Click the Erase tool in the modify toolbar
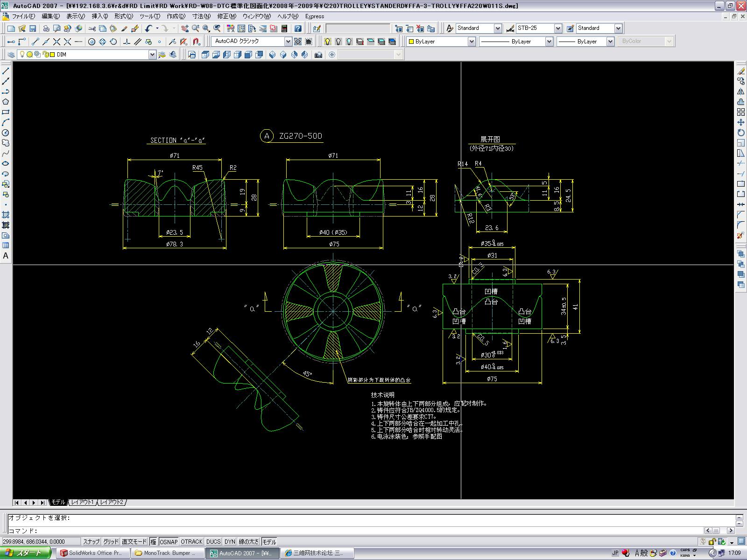This screenshot has height=560, width=747. pyautogui.click(x=741, y=71)
